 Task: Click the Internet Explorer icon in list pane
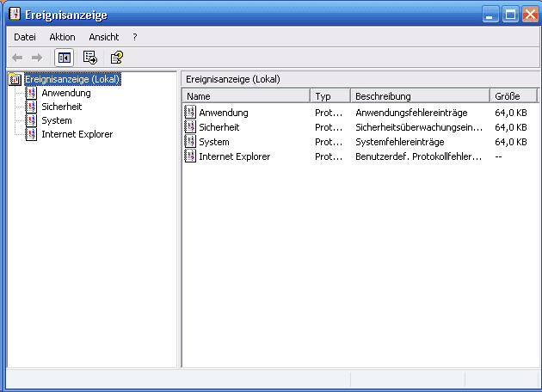(190, 156)
